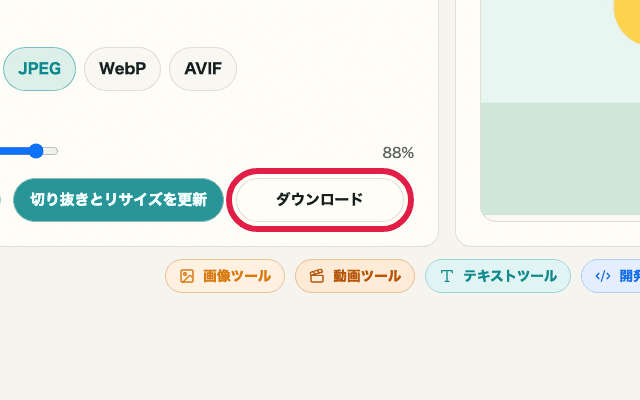Click the 88% quality value label
This screenshot has height=400, width=640.
398,153
